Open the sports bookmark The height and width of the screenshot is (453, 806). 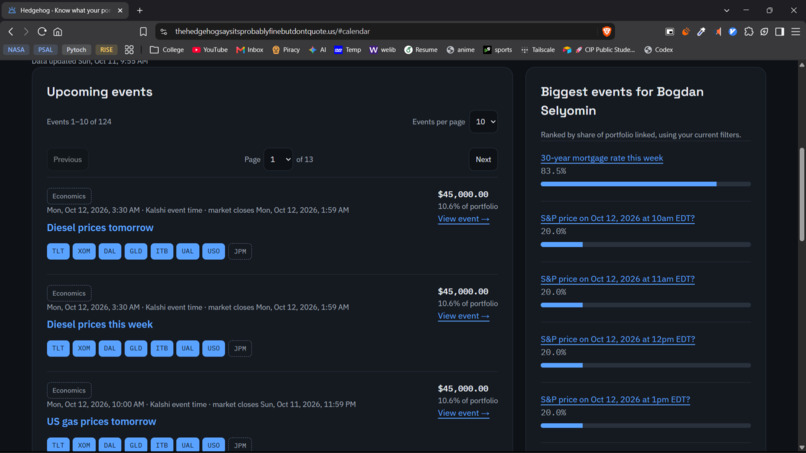pyautogui.click(x=498, y=50)
